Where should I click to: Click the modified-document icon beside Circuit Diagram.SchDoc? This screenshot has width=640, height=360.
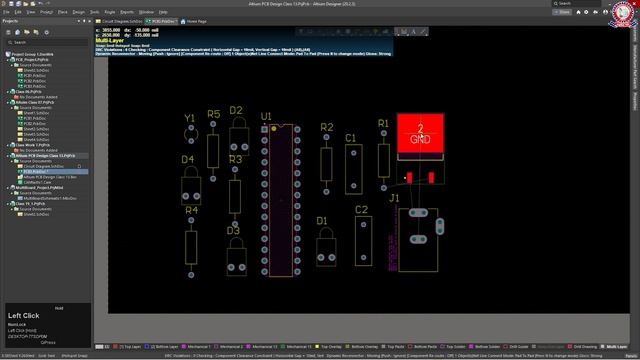click(x=79, y=167)
